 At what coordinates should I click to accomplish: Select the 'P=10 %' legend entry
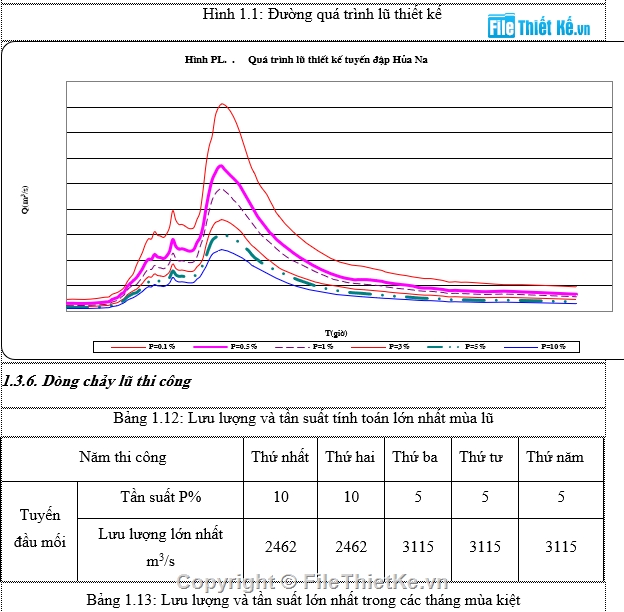(535, 347)
